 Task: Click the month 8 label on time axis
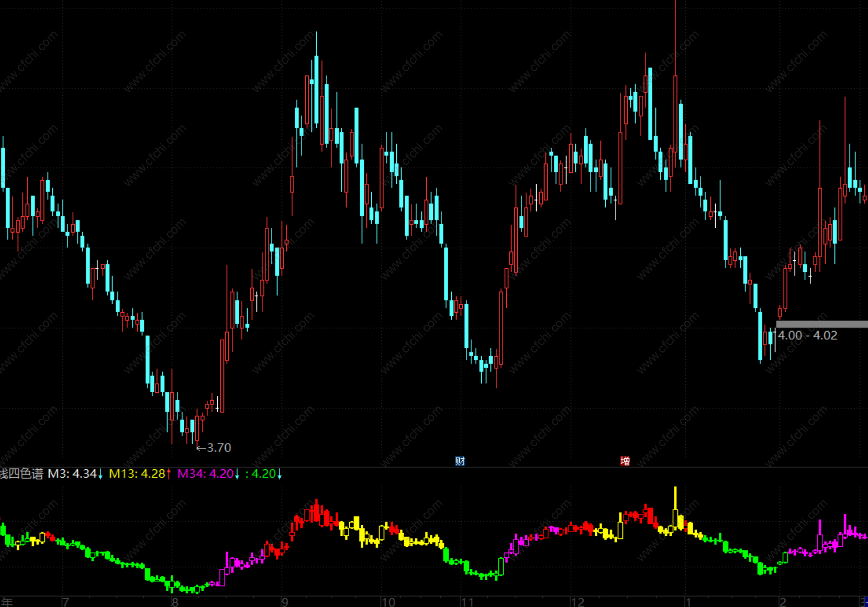pyautogui.click(x=175, y=602)
